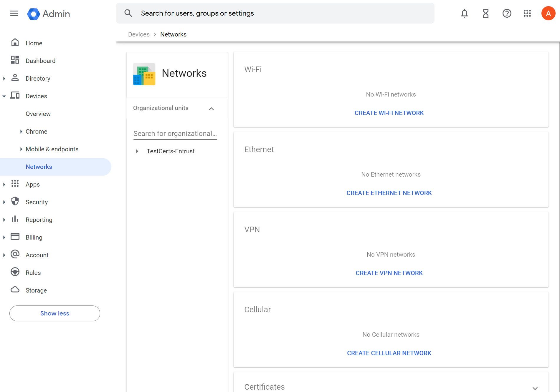This screenshot has height=392, width=560.
Task: Open the main hamburger menu
Action: 14,14
